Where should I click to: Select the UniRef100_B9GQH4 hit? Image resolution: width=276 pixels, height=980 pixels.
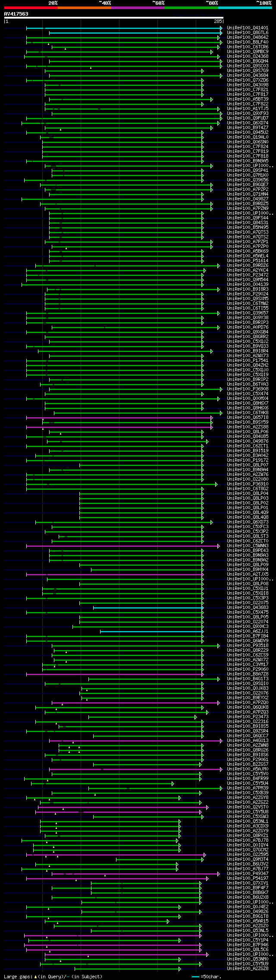pos(248,61)
